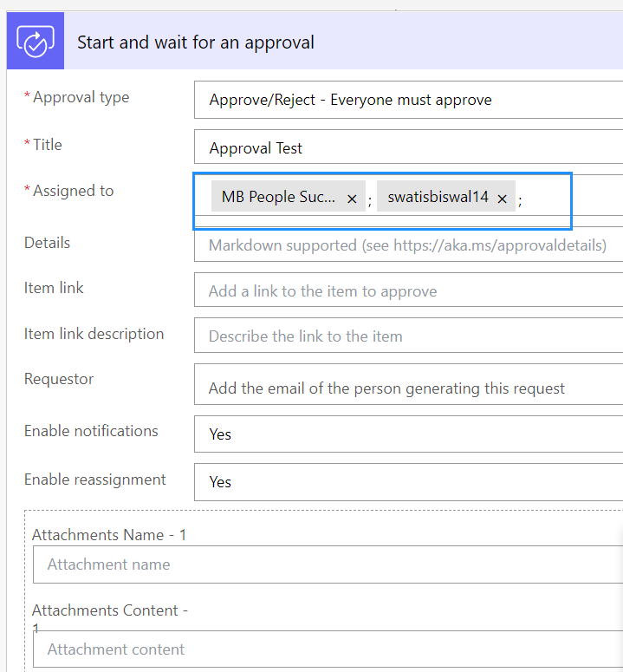Click the 'Assigned to' label
Screen dimensions: 623x672
click(74, 191)
